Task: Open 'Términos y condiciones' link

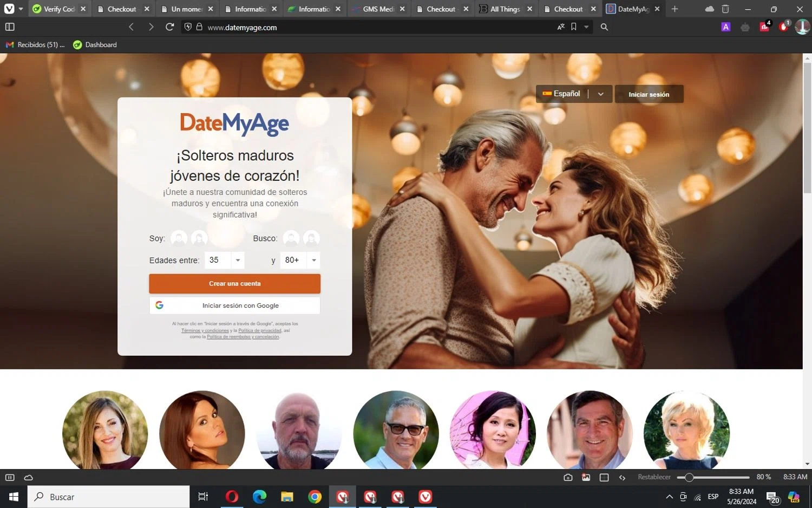Action: point(205,330)
